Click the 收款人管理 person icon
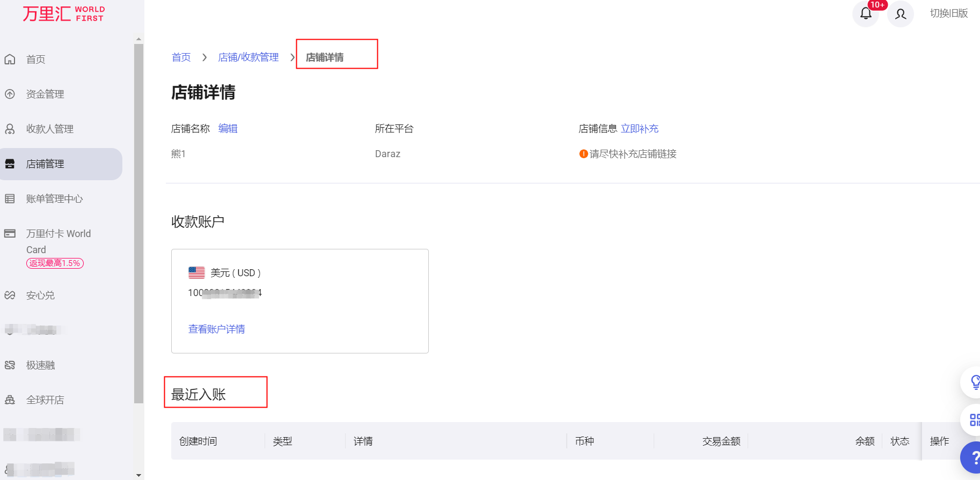 click(10, 129)
